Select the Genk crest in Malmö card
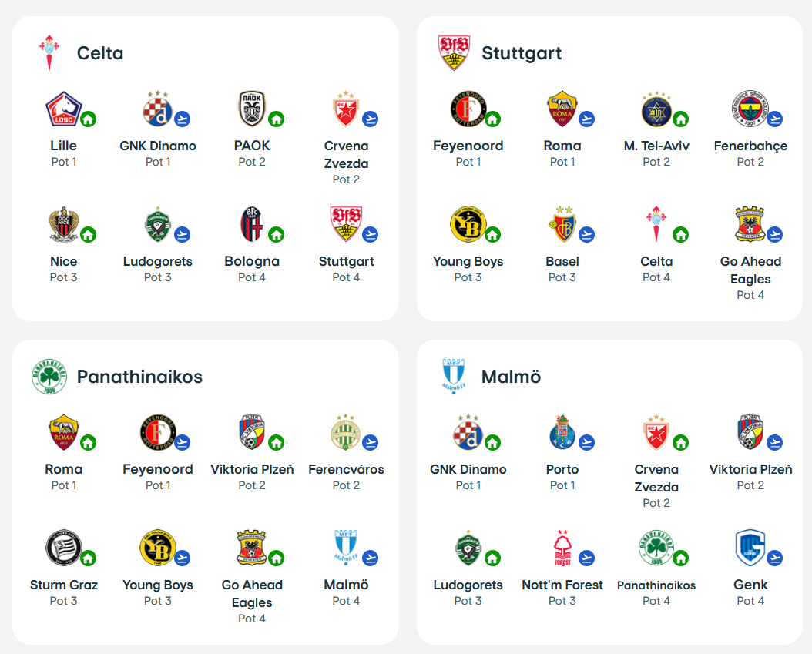 750,548
